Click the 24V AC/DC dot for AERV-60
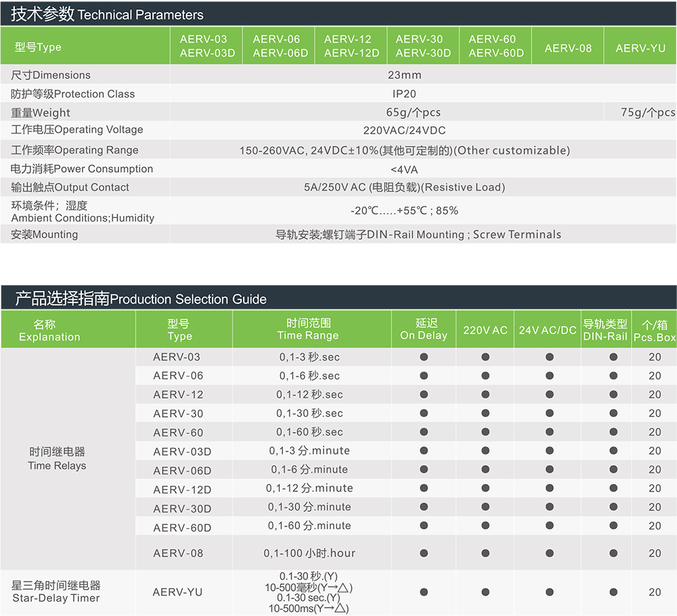677x616 pixels. (550, 432)
